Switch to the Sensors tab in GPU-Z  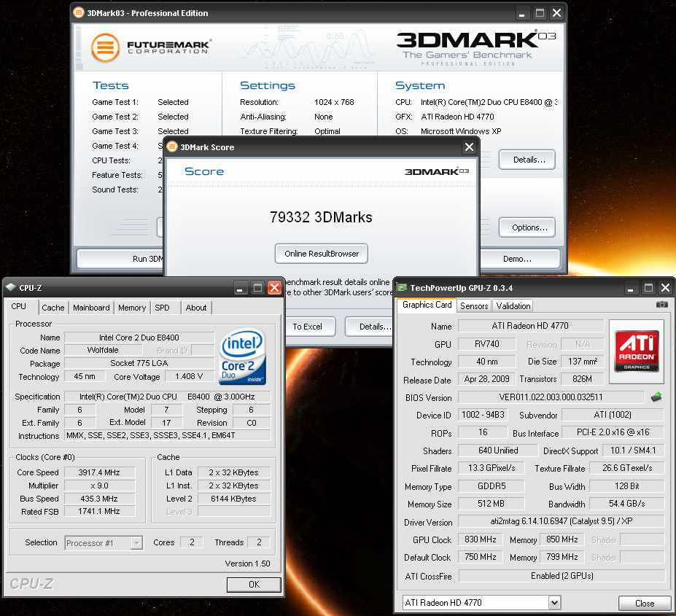coord(474,306)
